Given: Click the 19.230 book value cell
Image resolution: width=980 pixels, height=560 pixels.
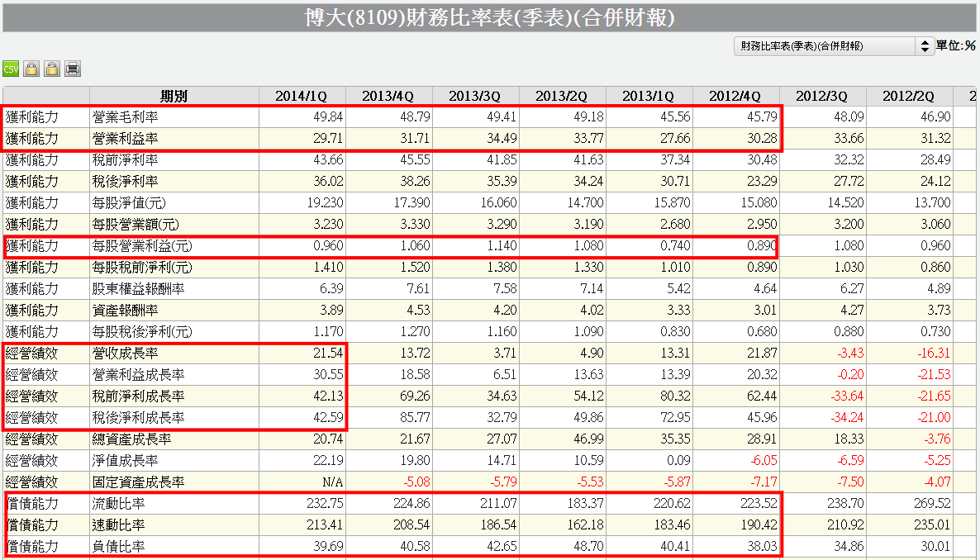Looking at the screenshot, I should (x=325, y=202).
